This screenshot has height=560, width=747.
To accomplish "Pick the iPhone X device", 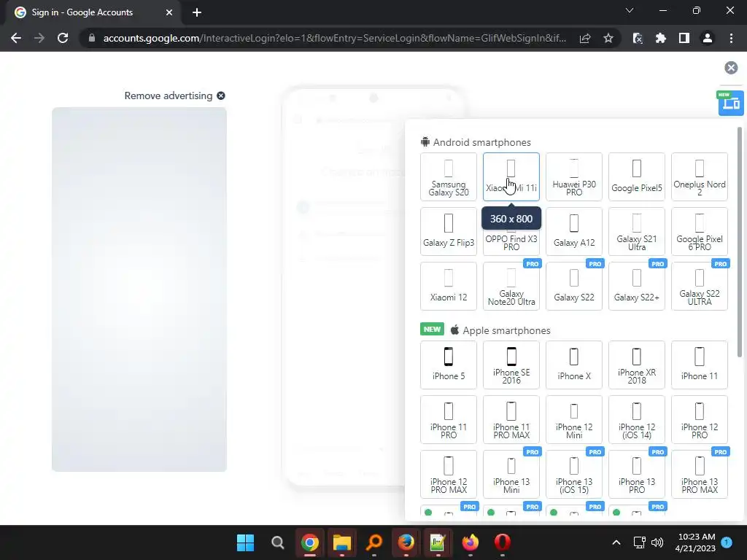I will tap(574, 365).
